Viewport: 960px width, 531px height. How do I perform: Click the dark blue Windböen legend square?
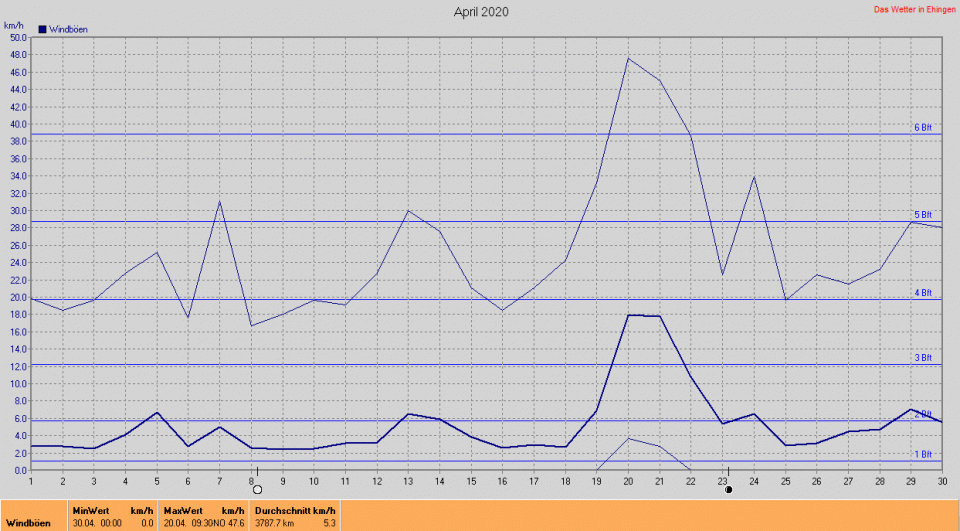pyautogui.click(x=42, y=30)
